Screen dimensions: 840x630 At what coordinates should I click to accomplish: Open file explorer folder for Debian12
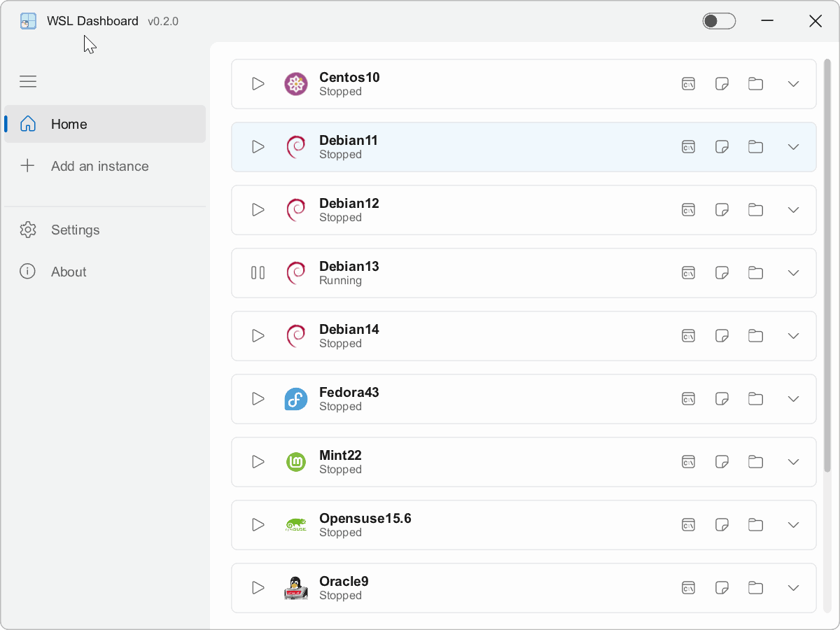[x=755, y=210]
